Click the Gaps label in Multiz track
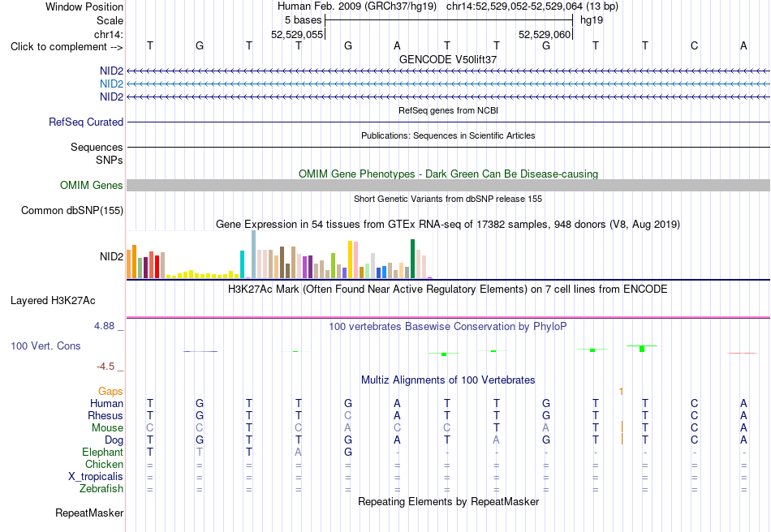 pos(110,391)
